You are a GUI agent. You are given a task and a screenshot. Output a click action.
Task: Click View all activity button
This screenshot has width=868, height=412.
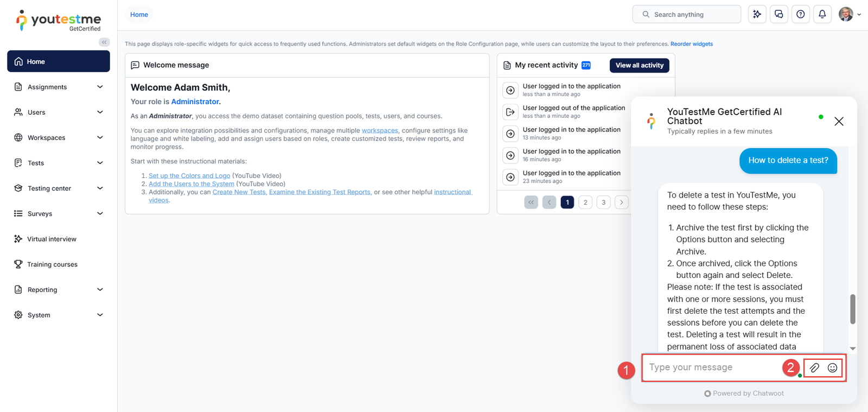640,65
